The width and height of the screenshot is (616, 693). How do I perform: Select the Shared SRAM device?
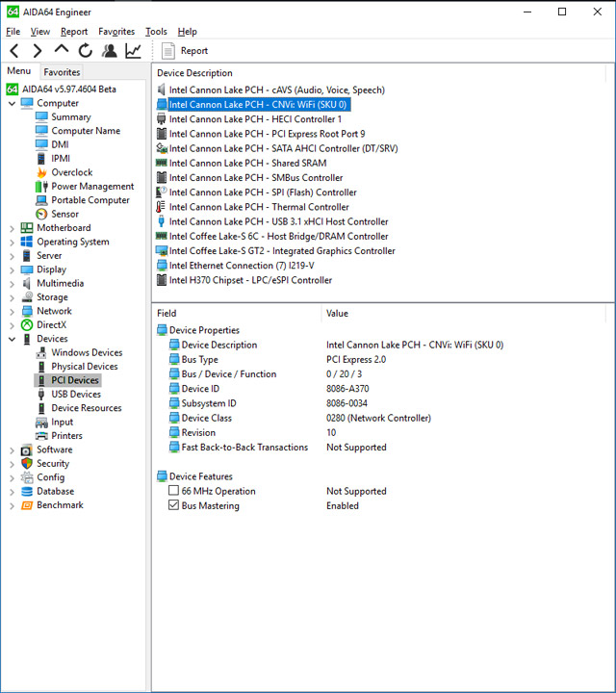click(247, 163)
